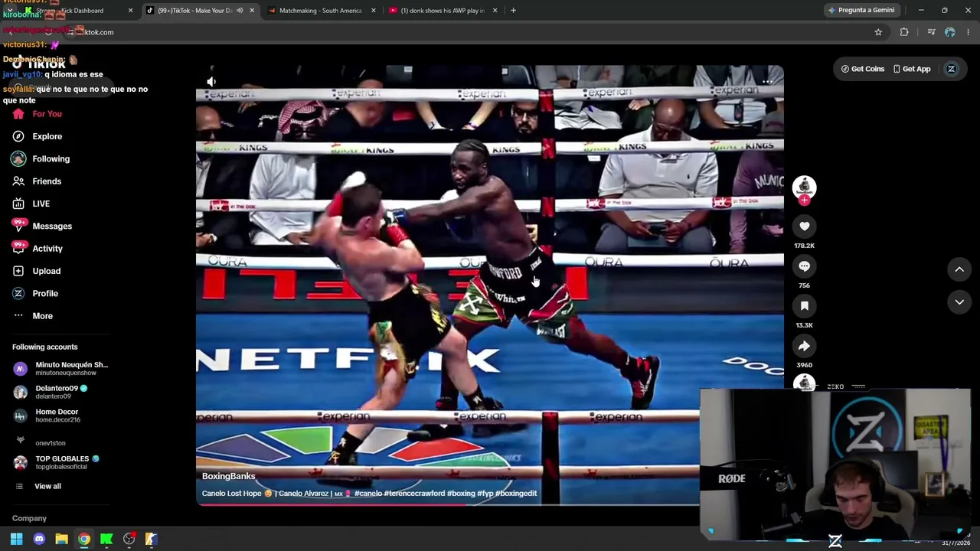Open comments on the boxing video

(x=804, y=266)
